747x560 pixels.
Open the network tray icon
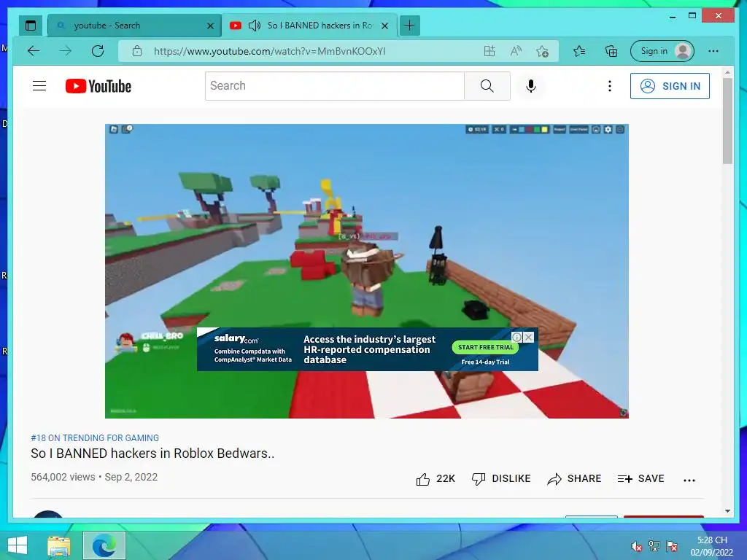tap(654, 546)
